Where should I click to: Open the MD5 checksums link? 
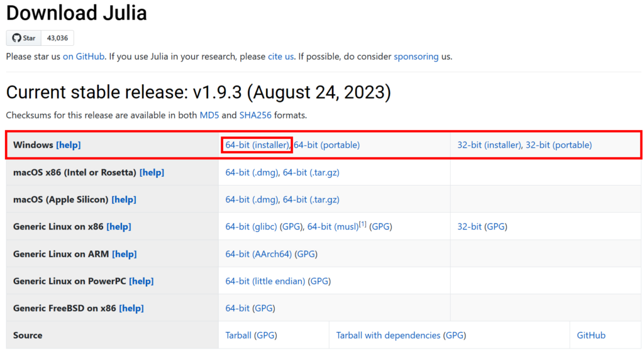[x=209, y=115]
